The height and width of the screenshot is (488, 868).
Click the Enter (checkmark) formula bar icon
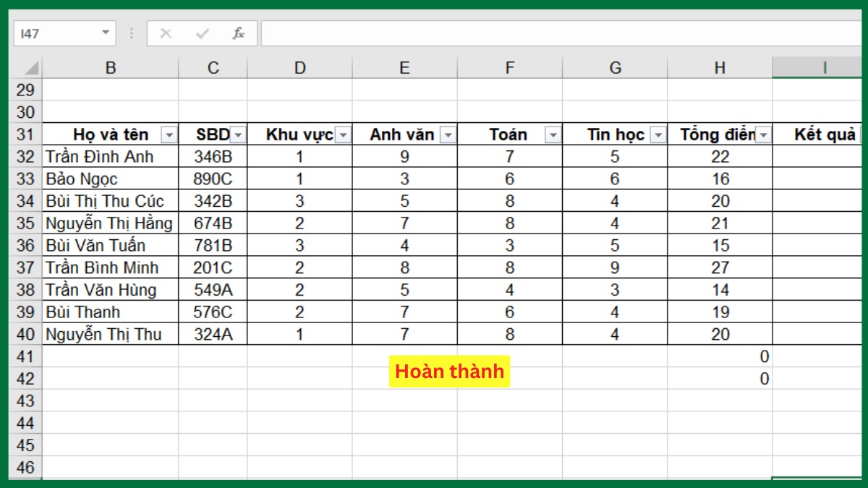pos(202,32)
